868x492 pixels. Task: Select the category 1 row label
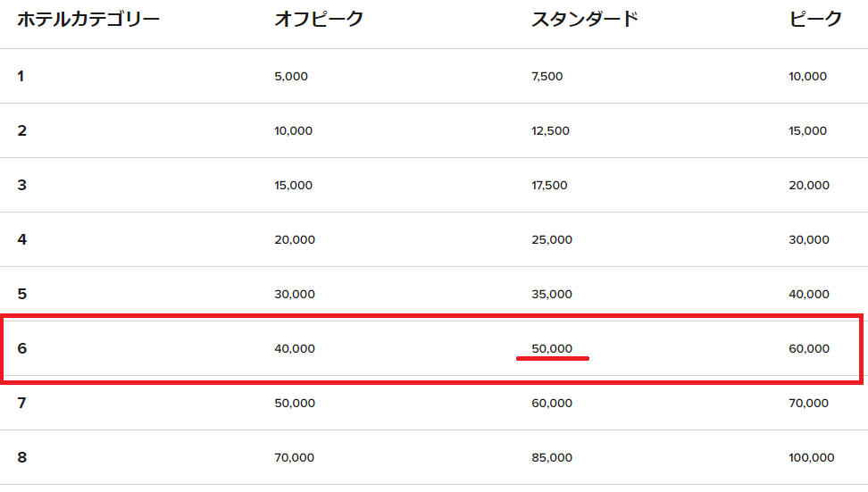pyautogui.click(x=21, y=76)
